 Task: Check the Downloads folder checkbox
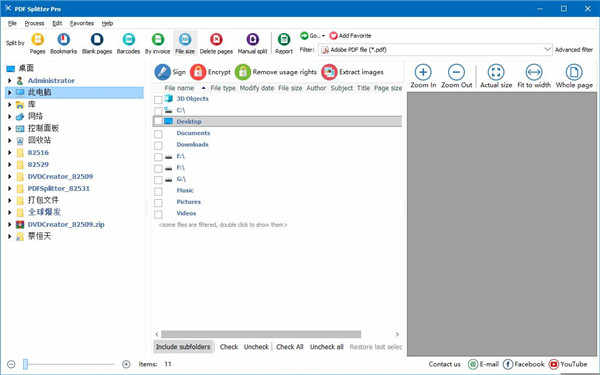click(158, 145)
